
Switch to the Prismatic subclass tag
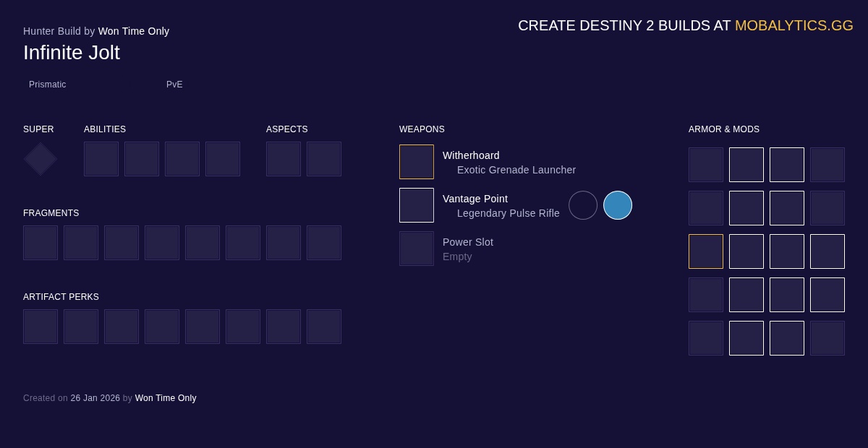tap(48, 85)
